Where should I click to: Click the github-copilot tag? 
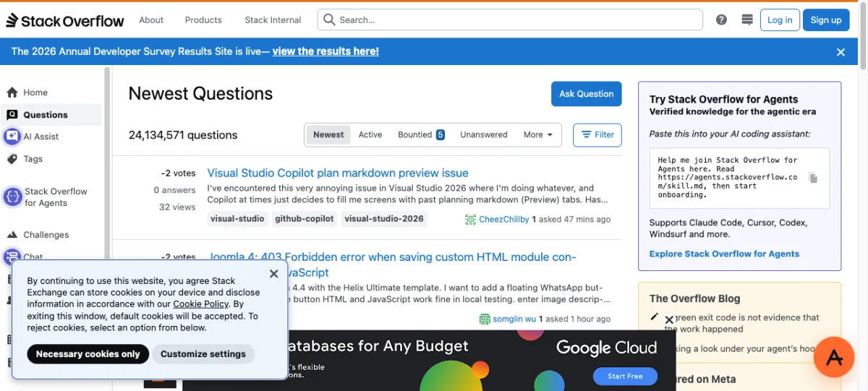coord(304,218)
